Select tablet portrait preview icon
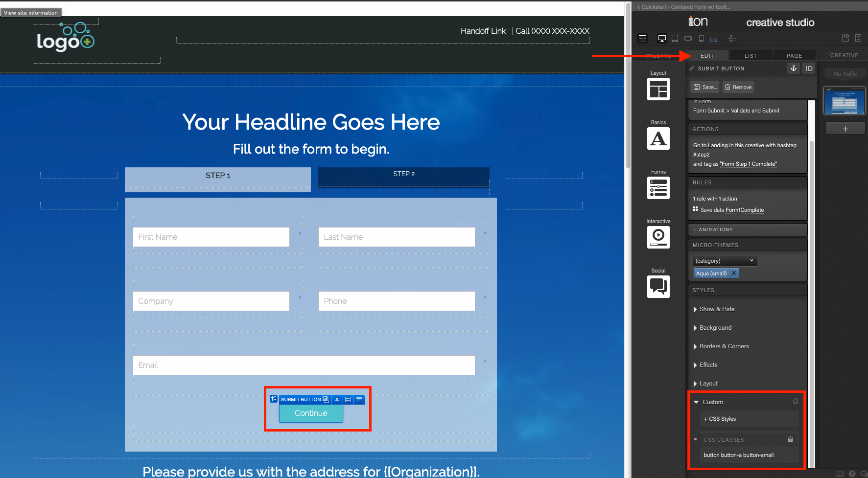Viewport: 868px width, 478px height. (x=675, y=39)
